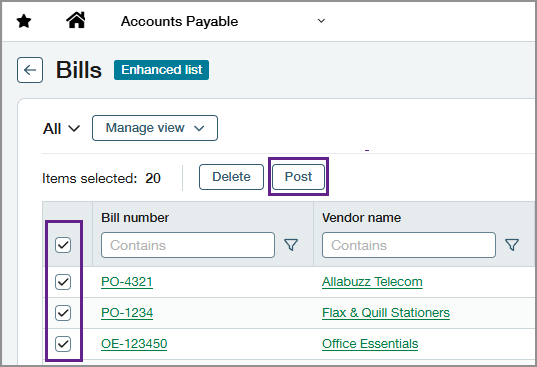Image resolution: width=537 pixels, height=367 pixels.
Task: Uncheck the OE-123450 row checkbox
Action: click(x=63, y=344)
